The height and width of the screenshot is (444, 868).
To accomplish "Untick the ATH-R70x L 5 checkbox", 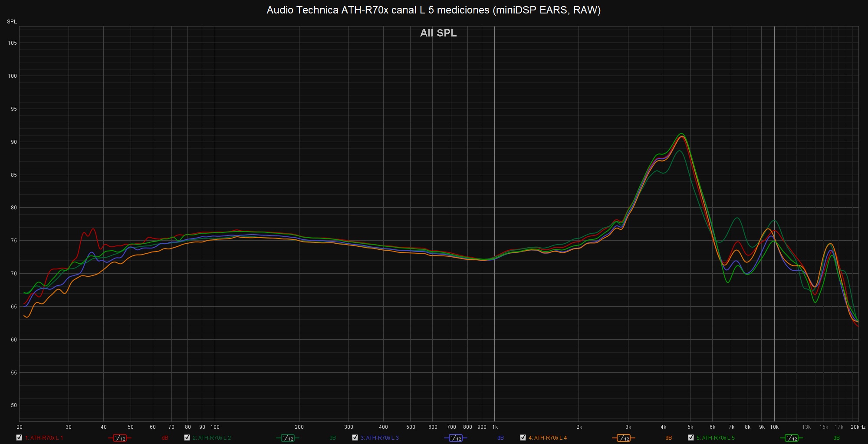I will tap(691, 437).
